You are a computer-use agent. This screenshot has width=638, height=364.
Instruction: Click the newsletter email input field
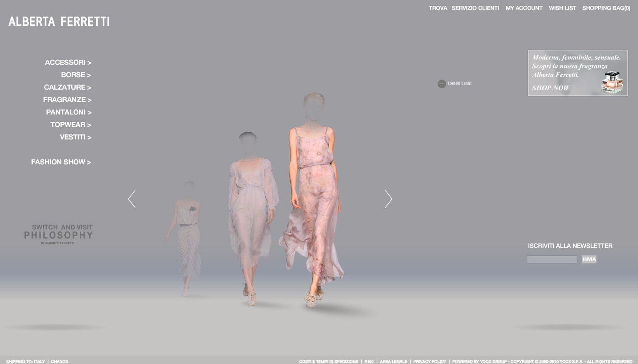coord(552,260)
